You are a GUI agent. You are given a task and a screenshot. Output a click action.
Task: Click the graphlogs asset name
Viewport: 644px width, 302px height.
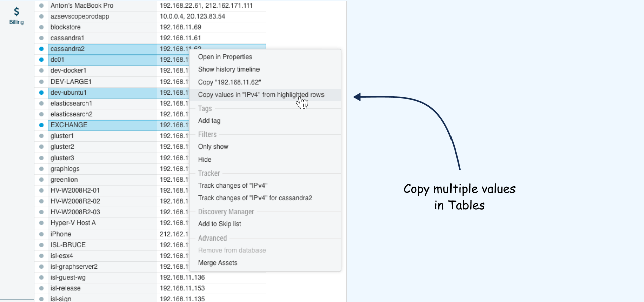tap(65, 169)
